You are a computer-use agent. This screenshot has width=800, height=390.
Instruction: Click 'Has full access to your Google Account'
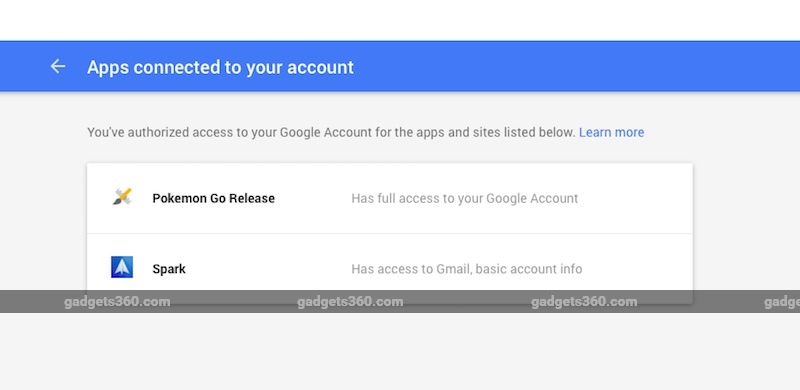coord(465,198)
